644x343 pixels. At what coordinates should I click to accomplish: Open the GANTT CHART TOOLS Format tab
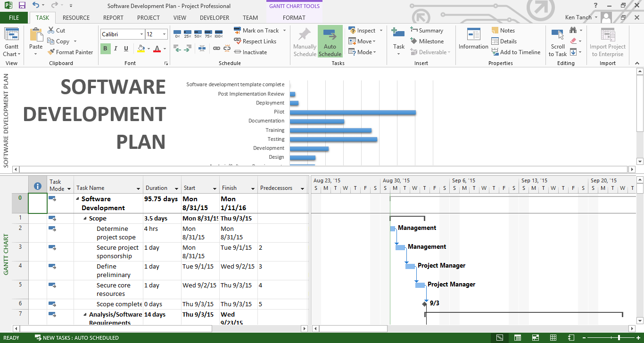295,17
